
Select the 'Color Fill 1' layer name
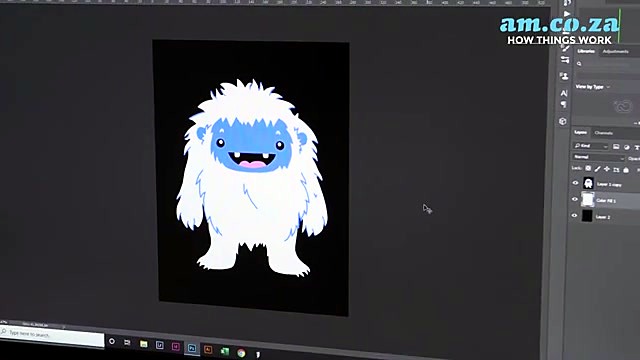(606, 200)
